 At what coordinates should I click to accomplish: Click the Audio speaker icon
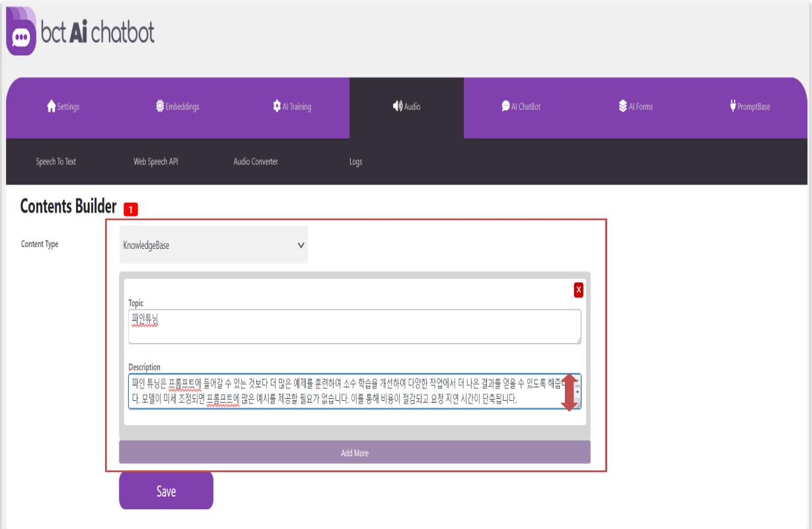pos(397,106)
